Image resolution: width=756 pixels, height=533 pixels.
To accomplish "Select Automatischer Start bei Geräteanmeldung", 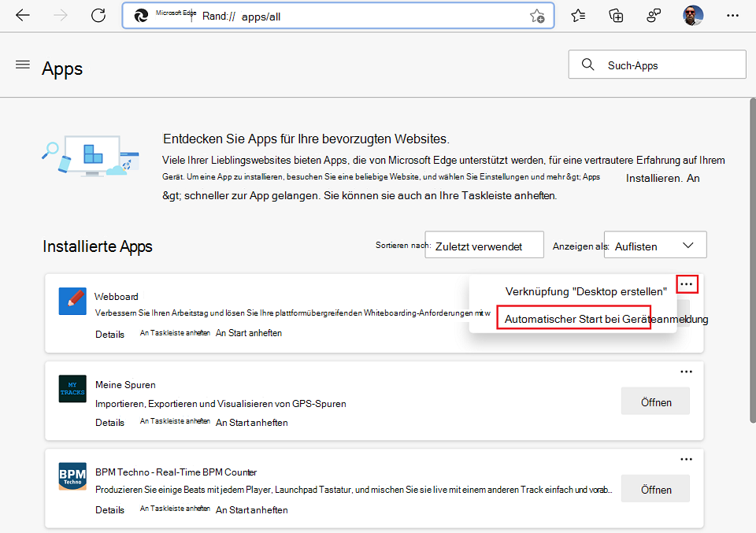I will 606,319.
